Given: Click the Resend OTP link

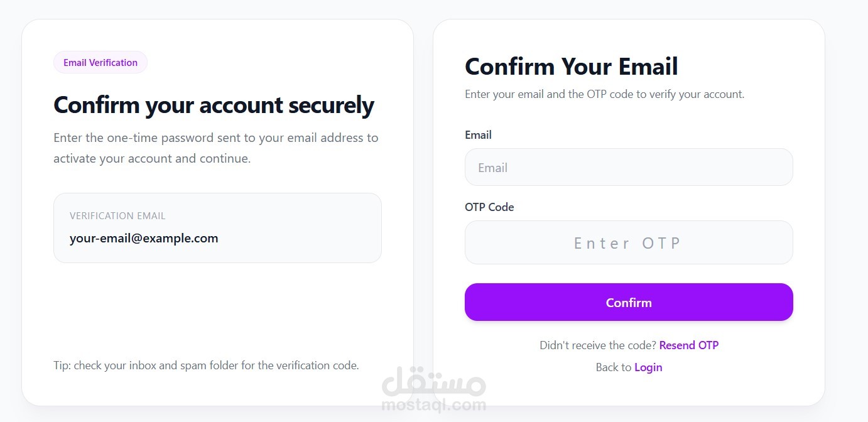Looking at the screenshot, I should click(x=688, y=345).
